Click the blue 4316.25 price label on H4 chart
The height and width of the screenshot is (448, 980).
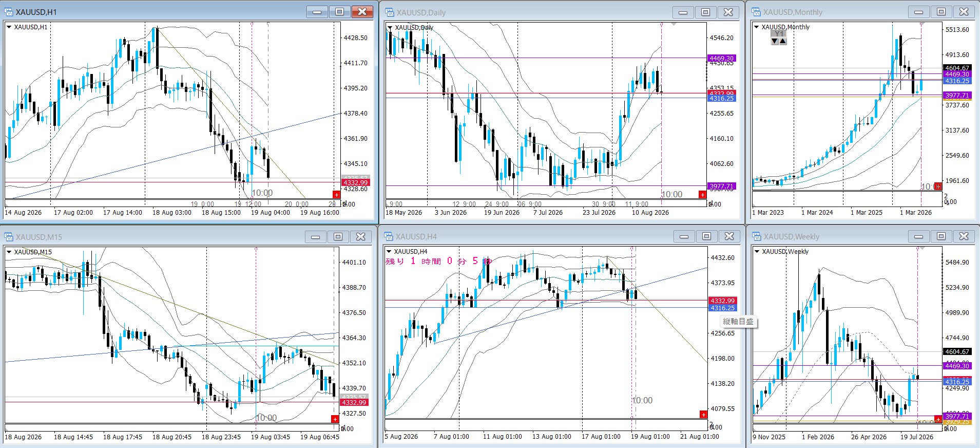(x=722, y=308)
